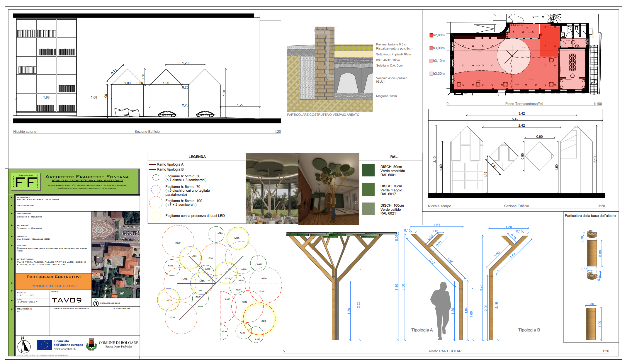627x364 pixels.
Task: Click the Particolare della base dell'albero title
Action: 590,216
